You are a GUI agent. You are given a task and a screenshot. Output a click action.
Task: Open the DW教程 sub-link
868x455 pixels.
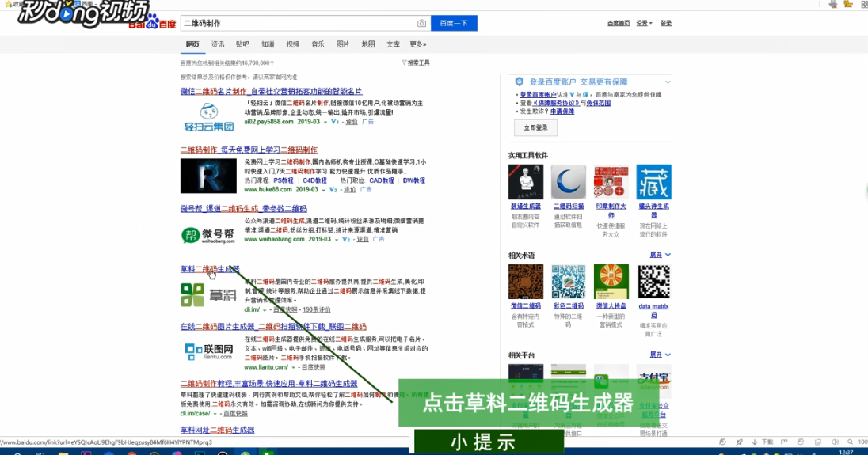[x=413, y=180]
